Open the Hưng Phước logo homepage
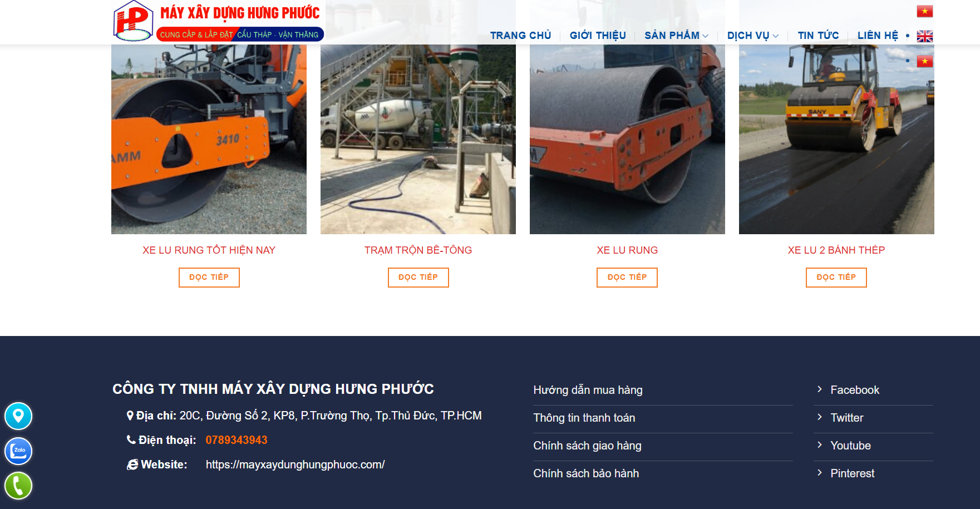The width and height of the screenshot is (980, 509). click(x=218, y=21)
